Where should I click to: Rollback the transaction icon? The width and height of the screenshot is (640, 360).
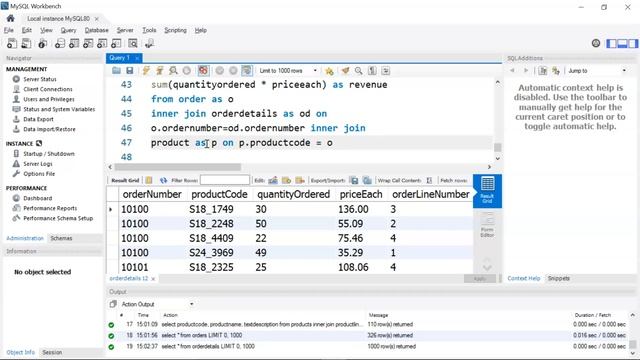click(233, 71)
